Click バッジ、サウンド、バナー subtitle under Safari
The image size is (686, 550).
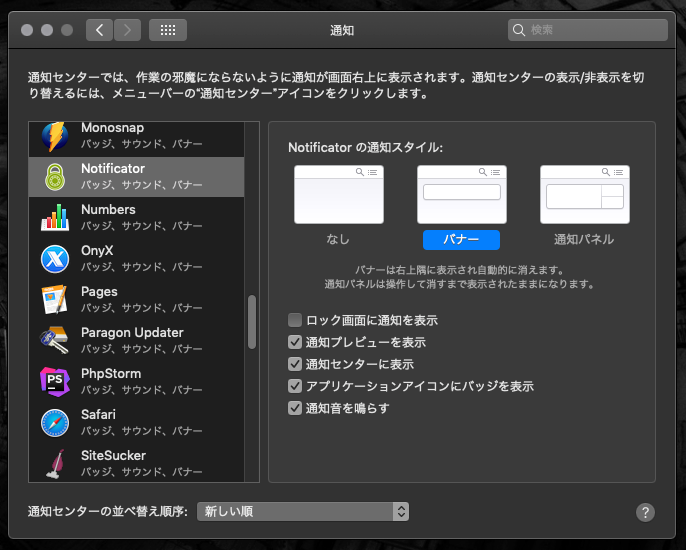tap(142, 431)
